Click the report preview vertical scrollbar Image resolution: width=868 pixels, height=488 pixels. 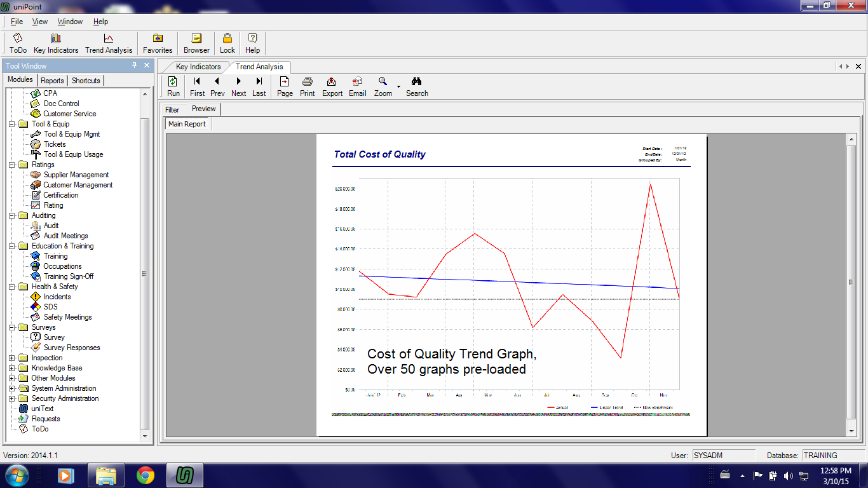coord(851,283)
